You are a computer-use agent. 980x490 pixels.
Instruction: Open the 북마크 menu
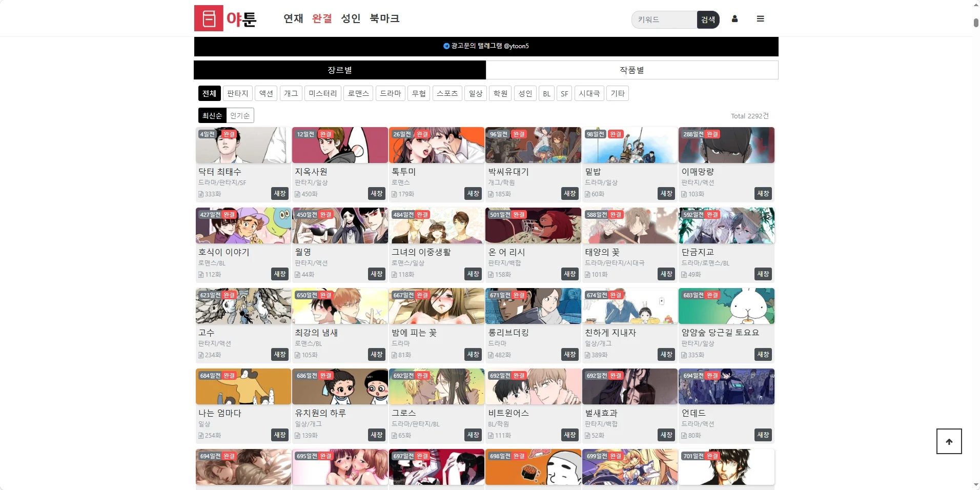384,18
